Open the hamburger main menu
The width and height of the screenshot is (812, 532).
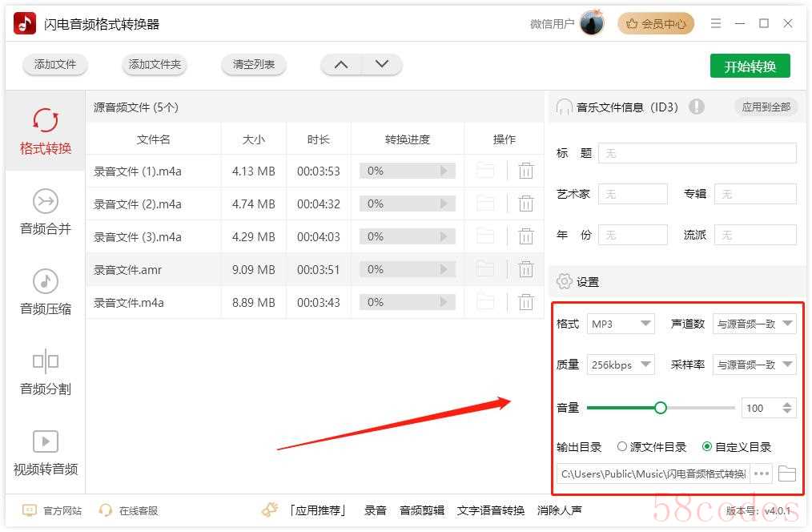point(716,24)
